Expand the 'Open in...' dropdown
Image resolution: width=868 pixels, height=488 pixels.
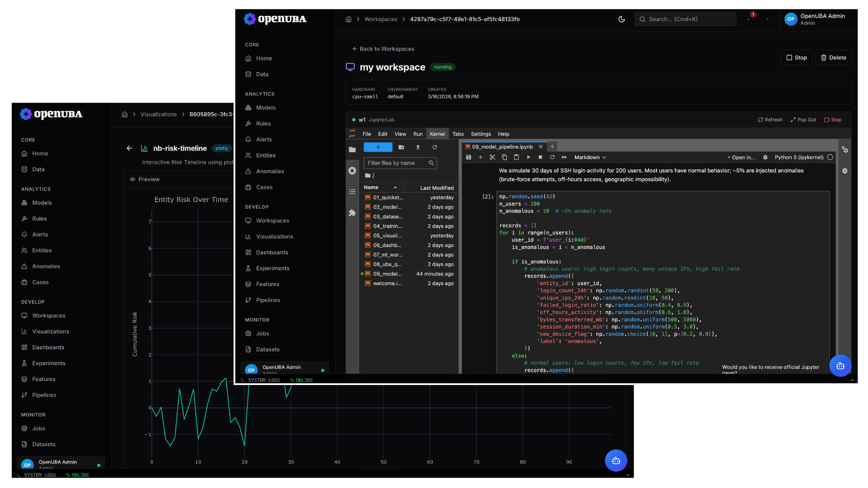click(742, 157)
